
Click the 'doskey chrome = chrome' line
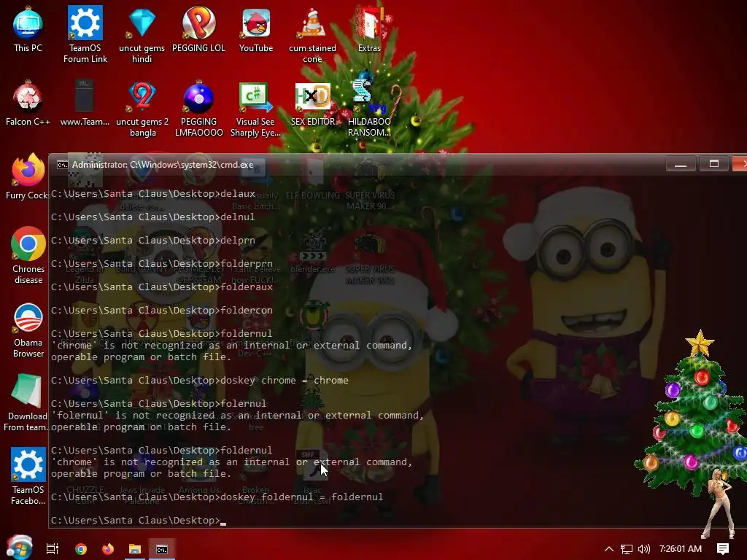tap(200, 381)
